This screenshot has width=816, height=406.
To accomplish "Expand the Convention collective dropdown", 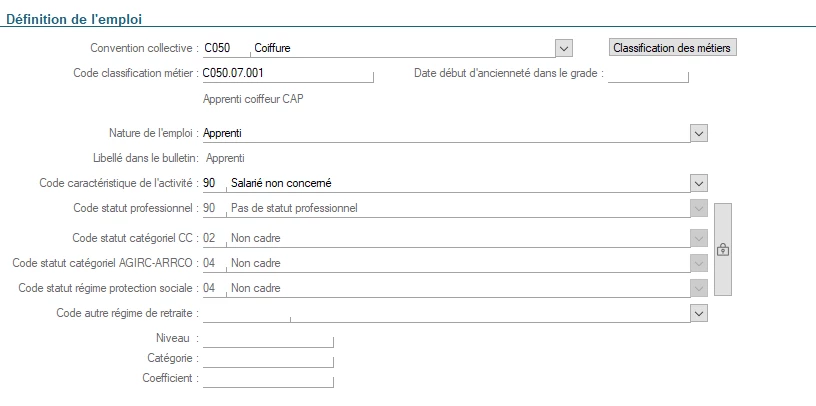I will point(564,48).
